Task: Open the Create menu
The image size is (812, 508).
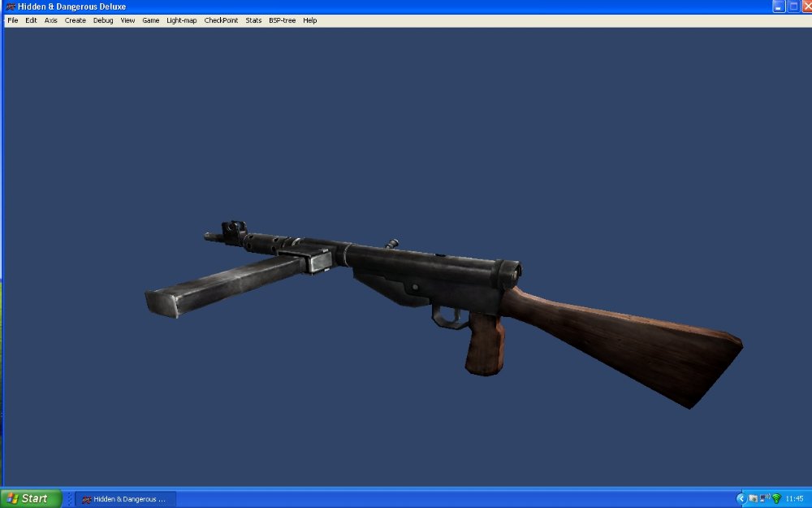Action: [75, 20]
